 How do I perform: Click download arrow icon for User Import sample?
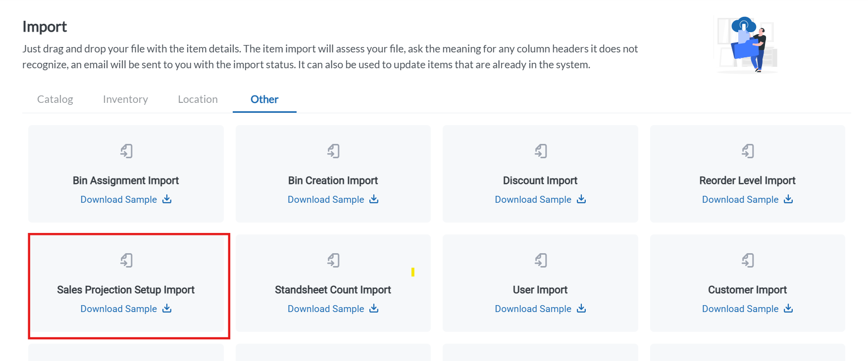tap(581, 308)
